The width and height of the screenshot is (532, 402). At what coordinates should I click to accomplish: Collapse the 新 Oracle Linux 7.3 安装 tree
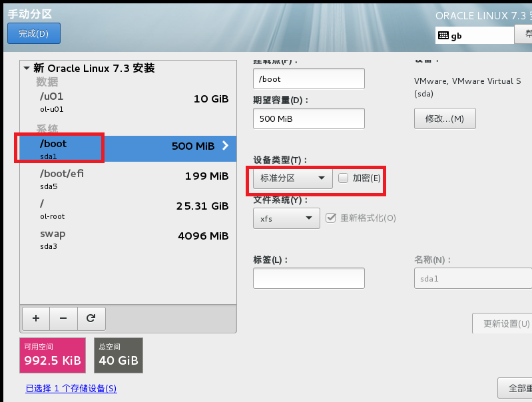[27, 68]
